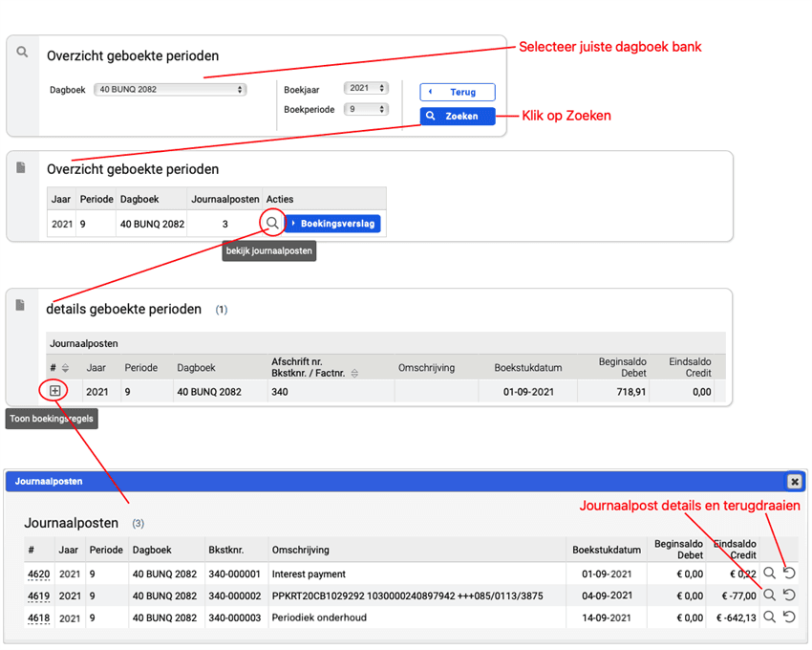Viewport: 812px width, 650px height.
Task: Open journal entry number 4619 link
Action: 39,596
